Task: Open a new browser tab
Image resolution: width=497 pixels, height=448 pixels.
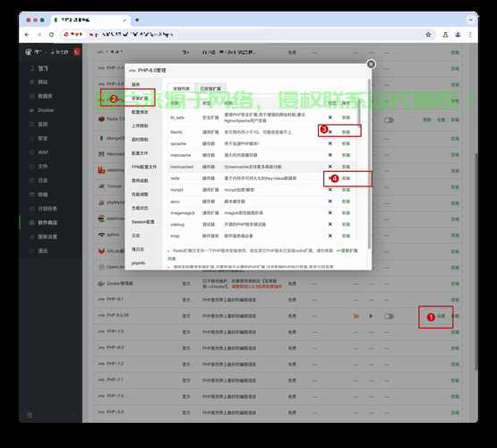Action: point(137,20)
